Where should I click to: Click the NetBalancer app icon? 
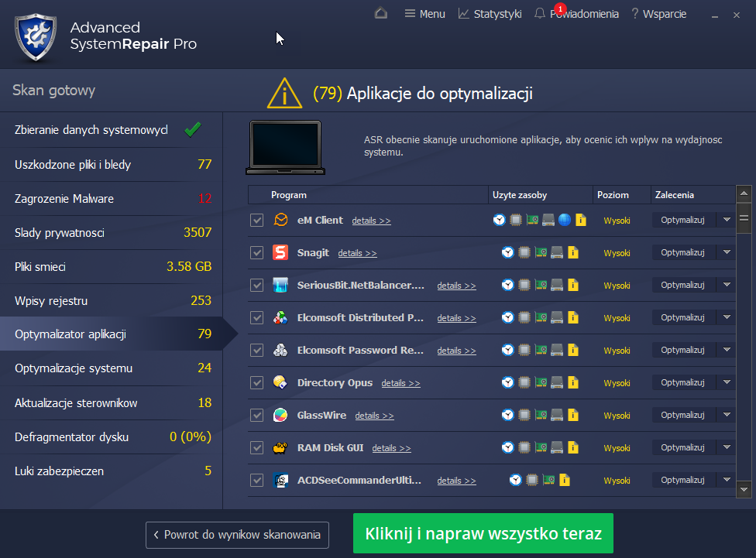coord(280,285)
